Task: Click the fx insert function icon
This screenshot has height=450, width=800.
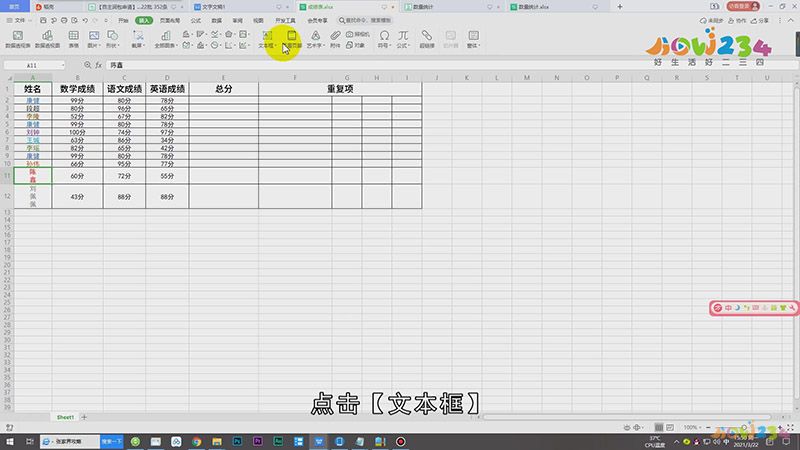Action: point(98,65)
